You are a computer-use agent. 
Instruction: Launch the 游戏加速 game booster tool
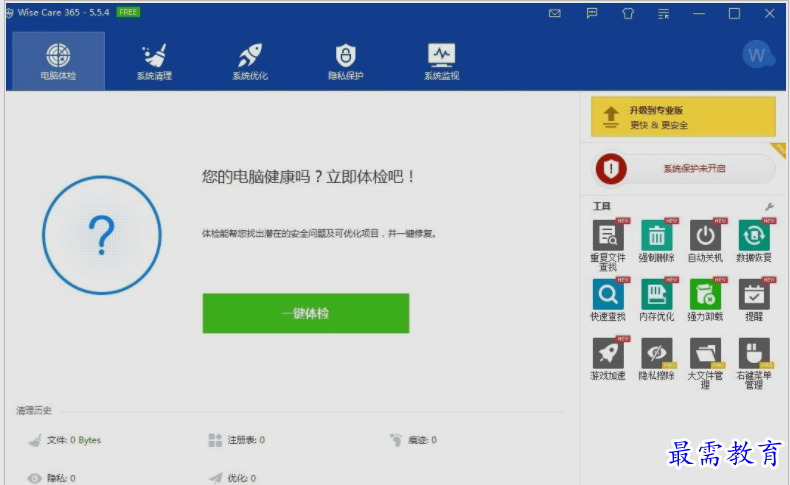coord(608,359)
